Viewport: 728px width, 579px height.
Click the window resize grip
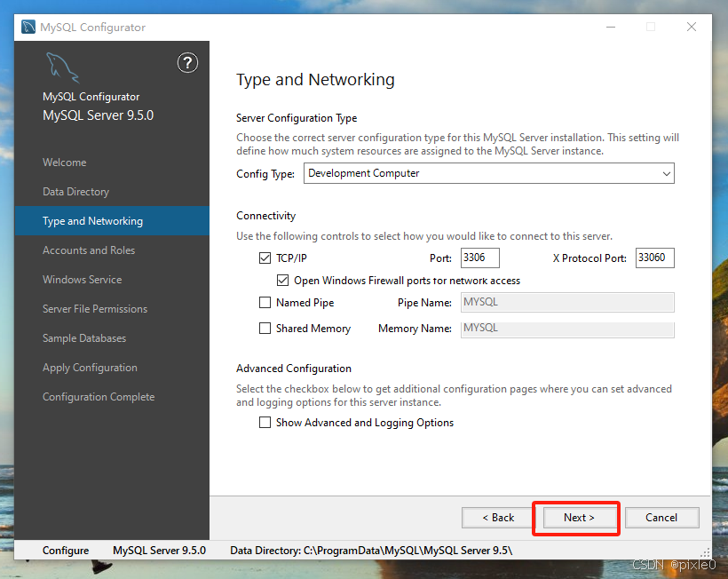tap(705, 552)
